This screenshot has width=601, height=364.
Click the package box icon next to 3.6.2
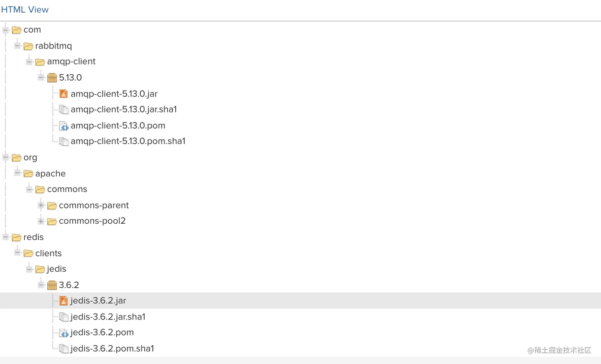pyautogui.click(x=52, y=285)
